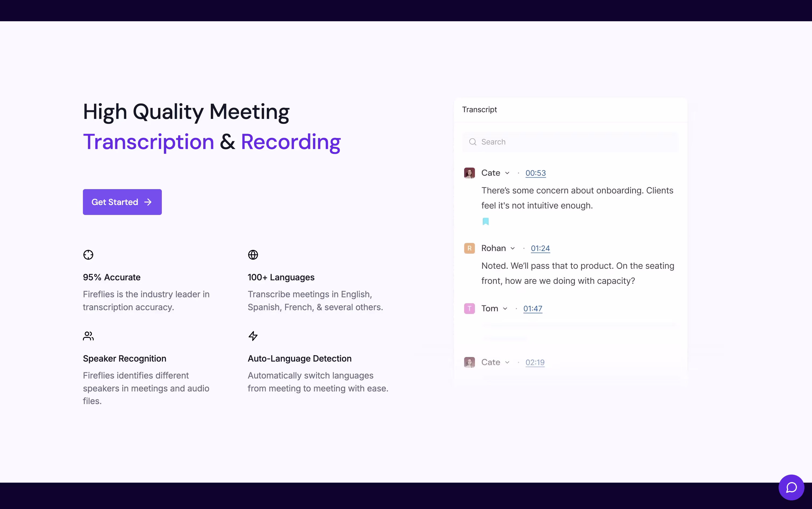812x509 pixels.
Task: Click the speaker recognition people icon
Action: [x=88, y=336]
